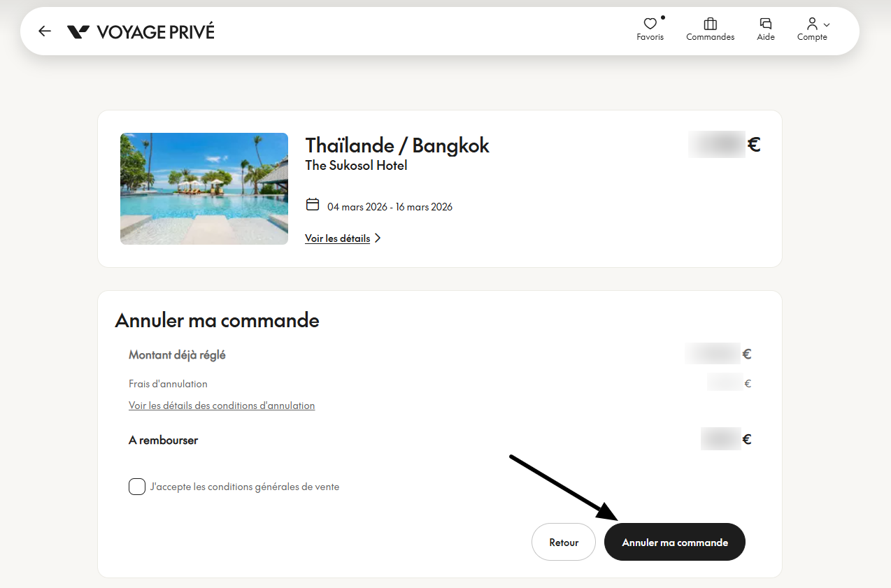The height and width of the screenshot is (588, 891).
Task: Click the calendar icon beside the dates
Action: click(313, 205)
